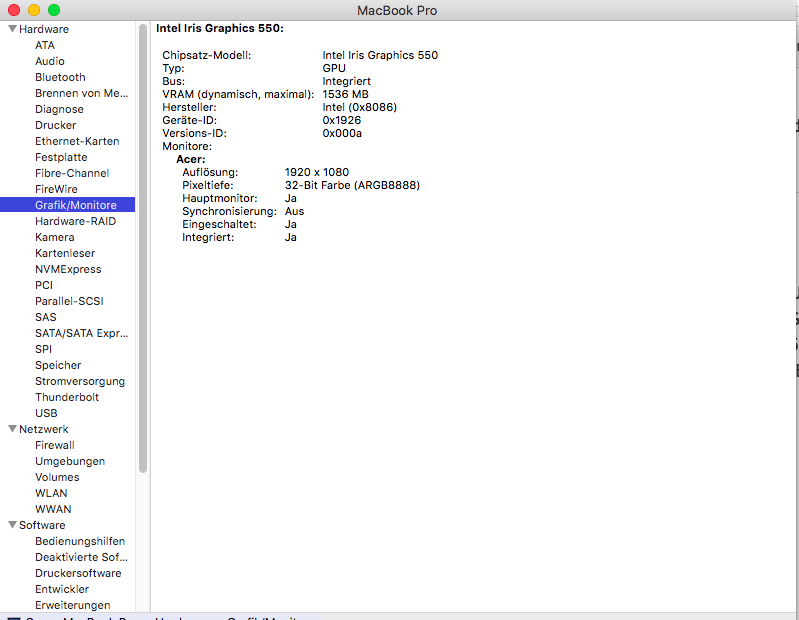799x620 pixels.
Task: Select the Kamera entry
Action: 54,237
